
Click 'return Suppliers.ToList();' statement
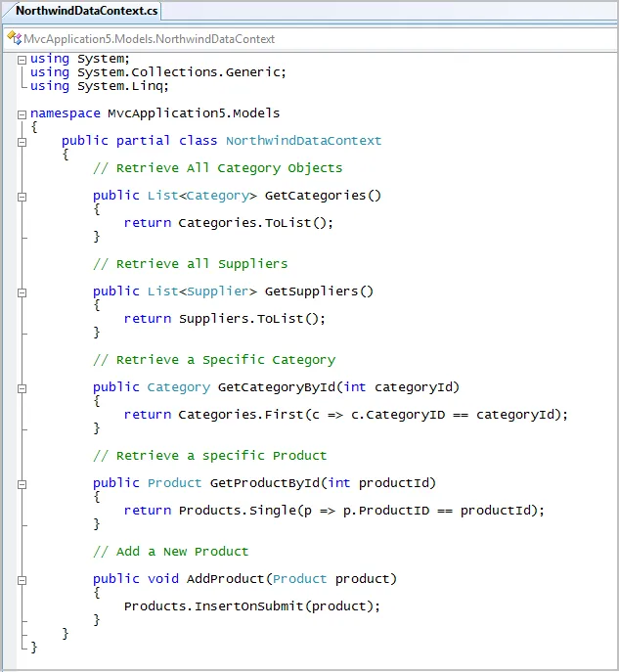225,319
